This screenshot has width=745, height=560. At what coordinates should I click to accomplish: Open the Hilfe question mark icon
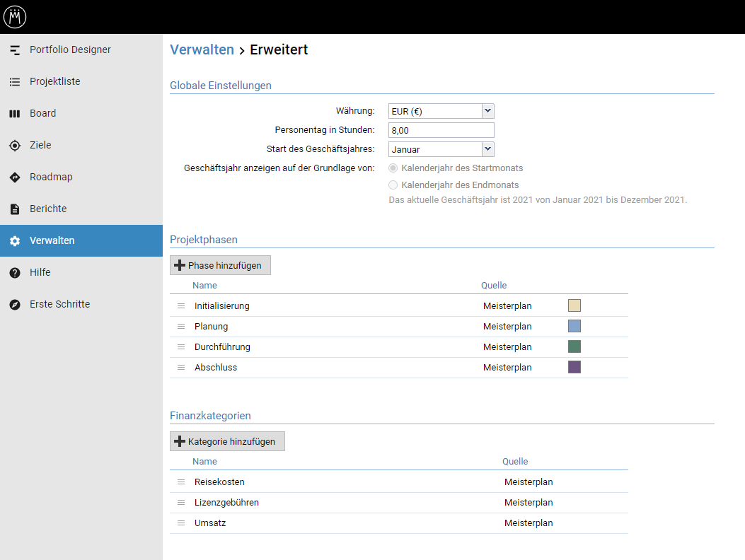15,273
